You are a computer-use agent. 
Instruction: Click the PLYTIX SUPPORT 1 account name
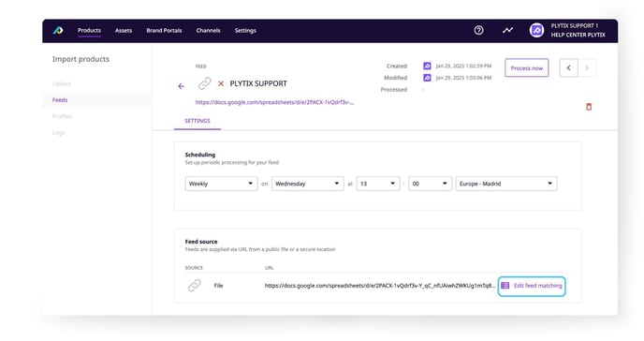coord(575,25)
